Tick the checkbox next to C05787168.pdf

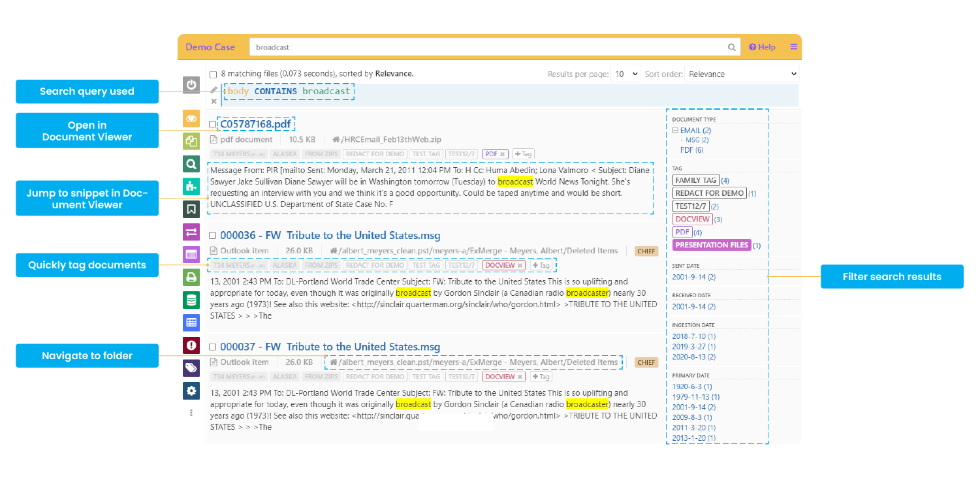[x=213, y=123]
